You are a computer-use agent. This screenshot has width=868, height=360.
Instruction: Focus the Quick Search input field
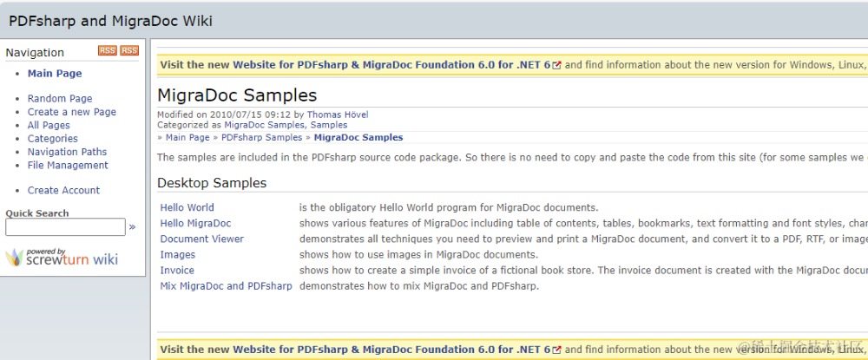[65, 226]
